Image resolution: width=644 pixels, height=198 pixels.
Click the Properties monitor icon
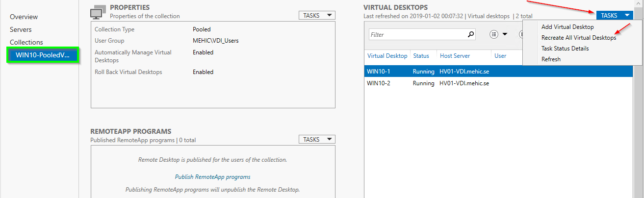click(99, 12)
